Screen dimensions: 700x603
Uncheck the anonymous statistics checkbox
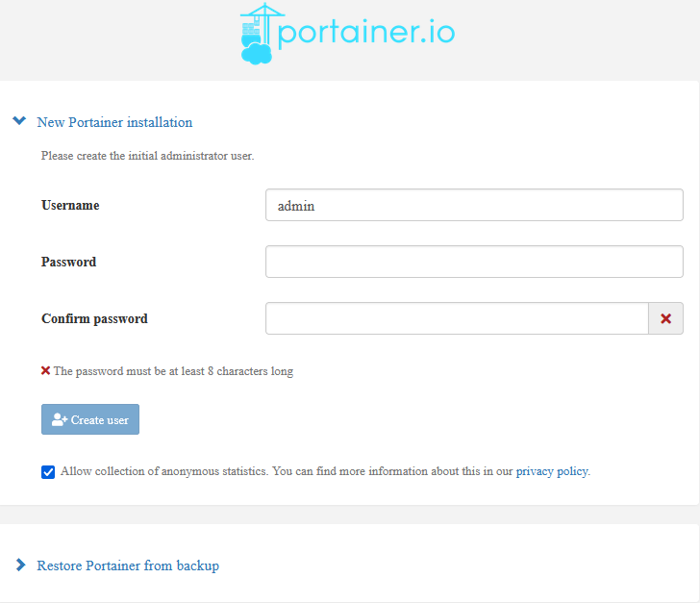[x=48, y=472]
